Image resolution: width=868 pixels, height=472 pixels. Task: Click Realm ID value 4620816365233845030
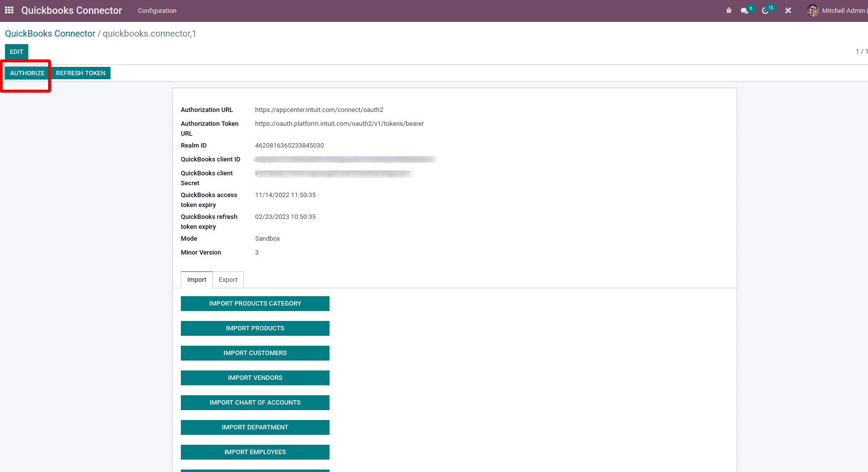click(289, 146)
